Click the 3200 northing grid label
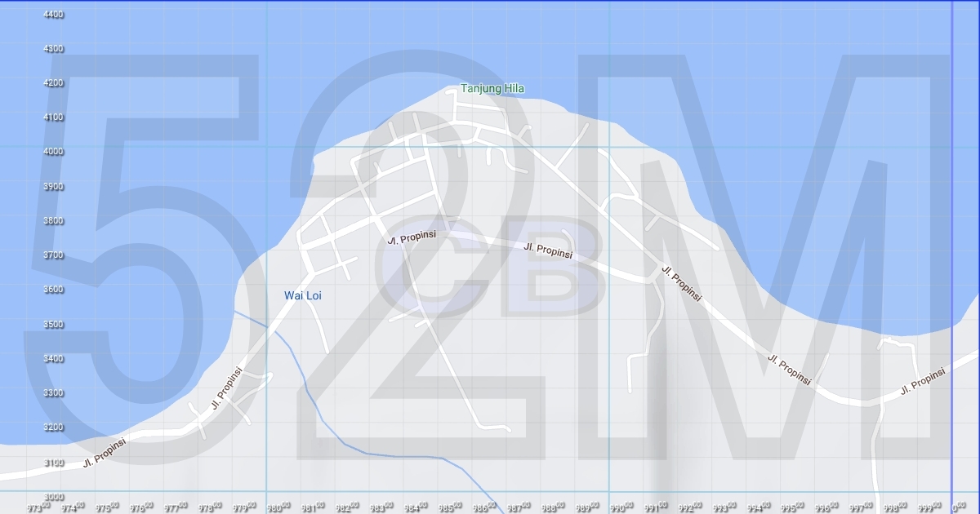The image size is (980, 514). tap(54, 428)
